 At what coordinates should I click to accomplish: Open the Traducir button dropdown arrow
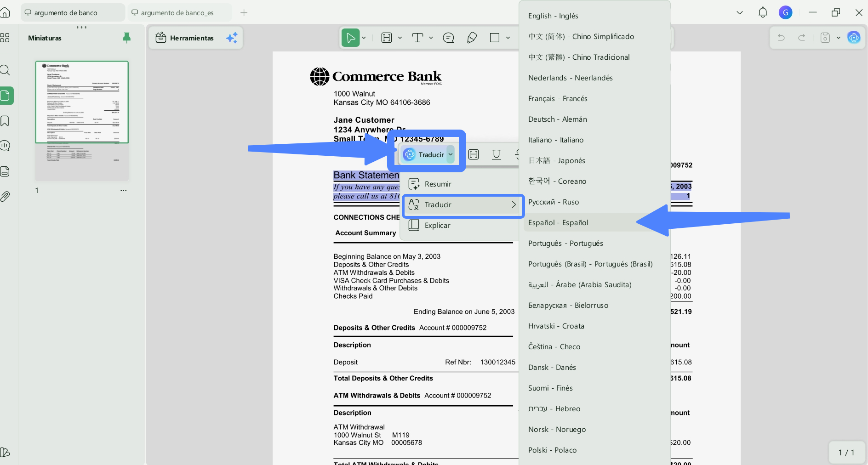click(451, 154)
